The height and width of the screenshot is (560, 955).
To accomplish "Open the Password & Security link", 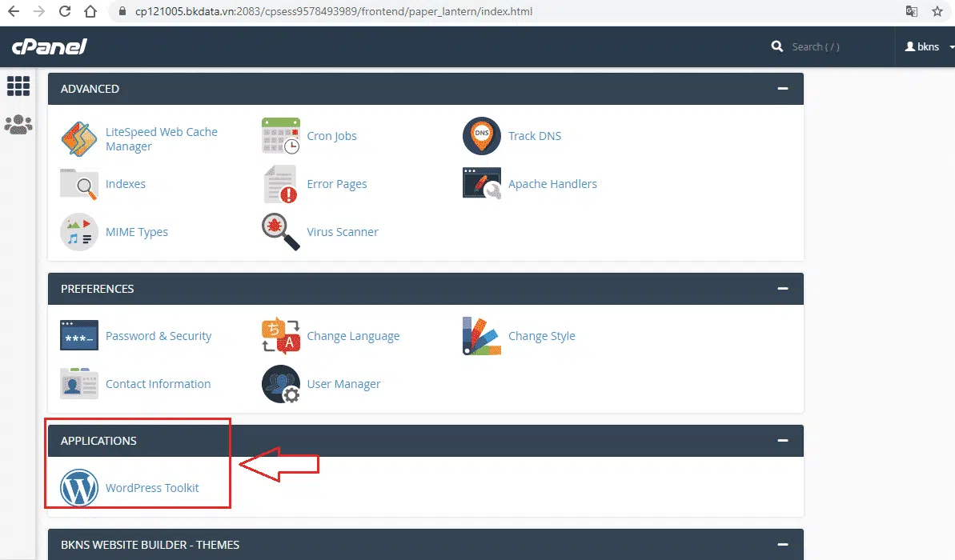I will pos(158,336).
